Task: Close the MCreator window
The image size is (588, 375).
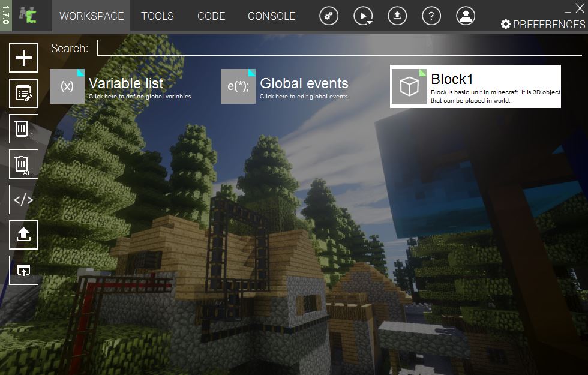Action: (580, 8)
